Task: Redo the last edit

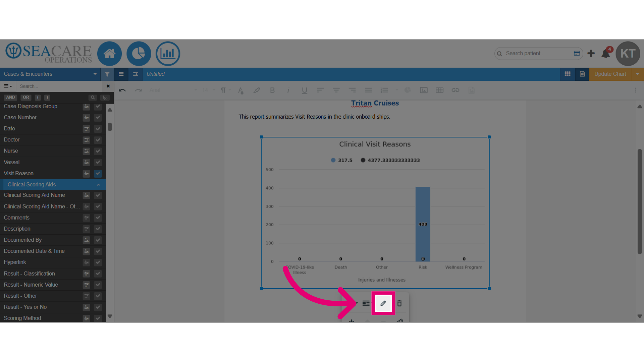Action: point(138,90)
